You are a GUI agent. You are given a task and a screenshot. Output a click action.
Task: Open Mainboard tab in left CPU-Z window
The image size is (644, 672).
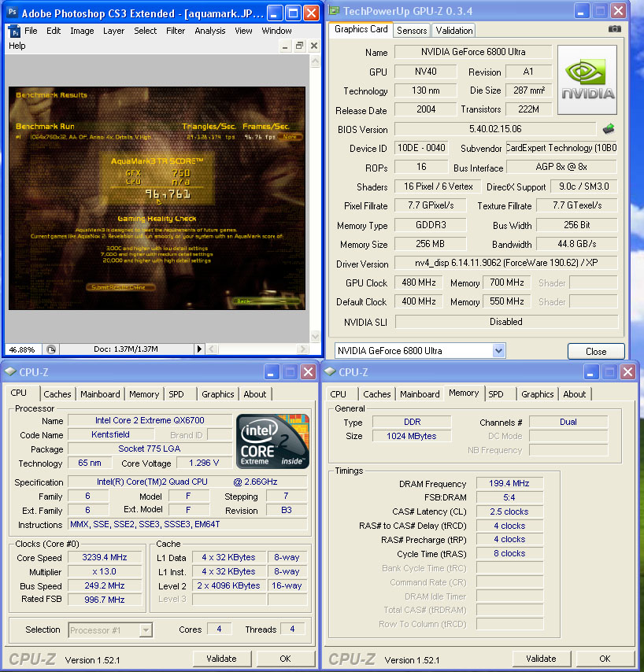tap(100, 394)
